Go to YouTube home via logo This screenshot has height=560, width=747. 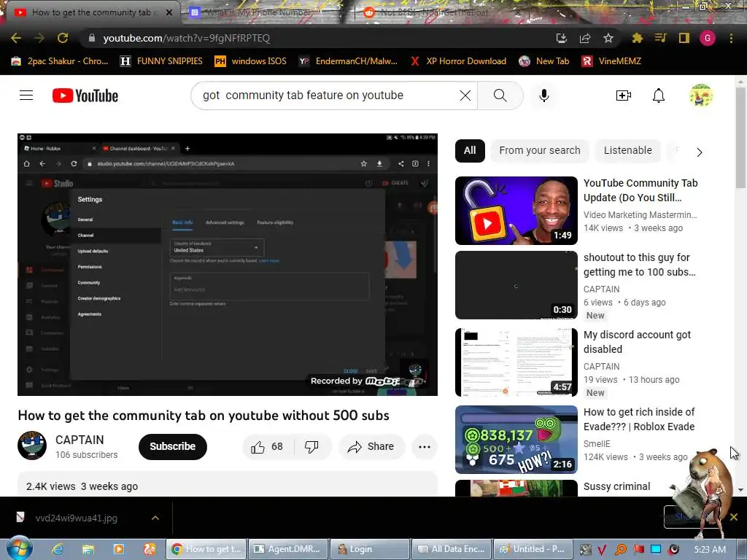(x=85, y=96)
